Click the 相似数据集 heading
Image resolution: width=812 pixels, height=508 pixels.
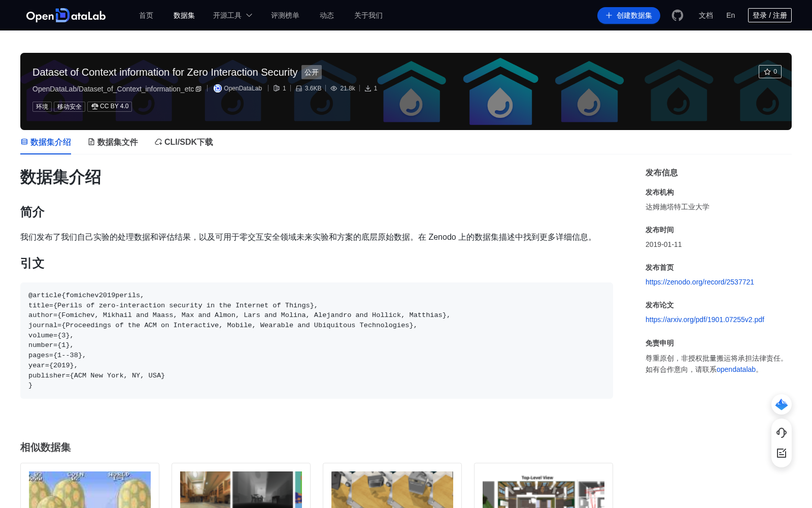point(46,448)
